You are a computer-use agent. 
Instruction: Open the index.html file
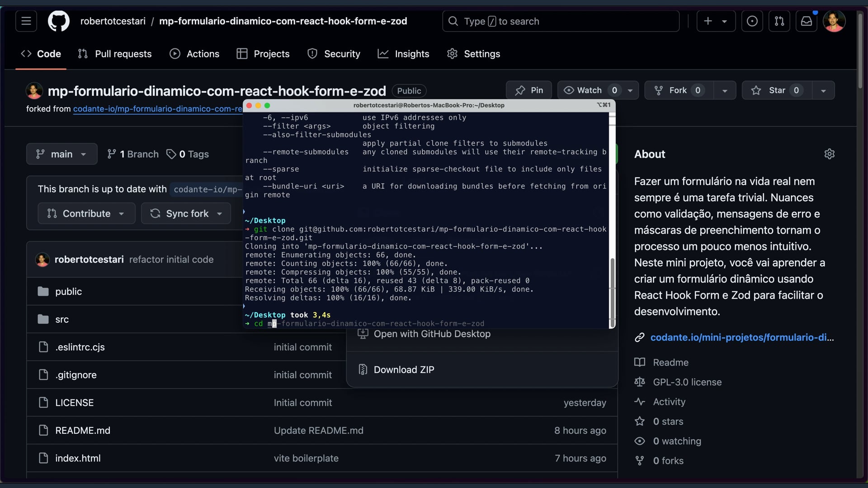click(x=78, y=458)
